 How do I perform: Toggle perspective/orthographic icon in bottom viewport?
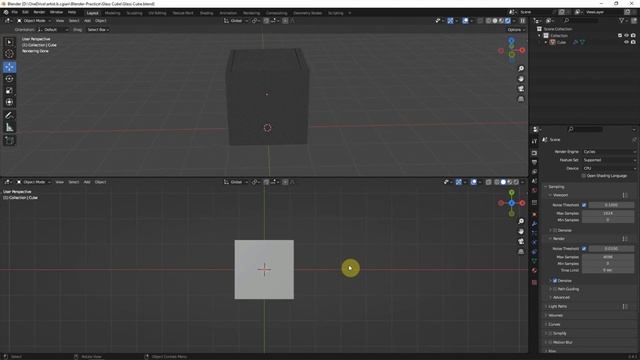click(x=521, y=252)
